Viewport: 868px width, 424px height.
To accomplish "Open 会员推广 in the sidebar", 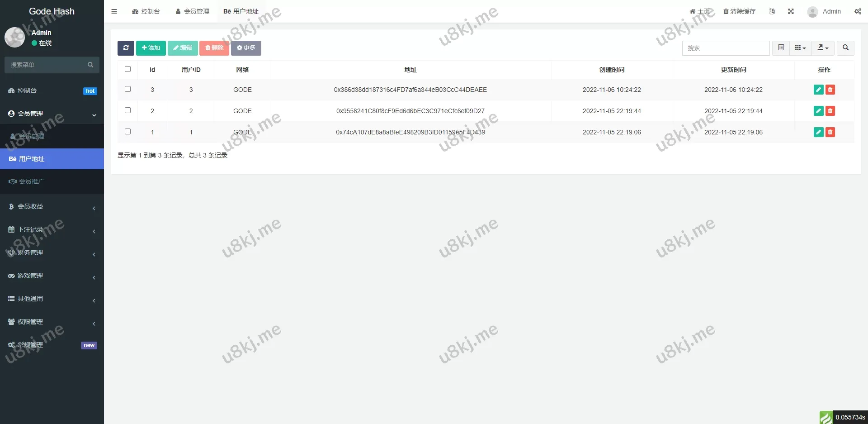I will click(x=32, y=181).
